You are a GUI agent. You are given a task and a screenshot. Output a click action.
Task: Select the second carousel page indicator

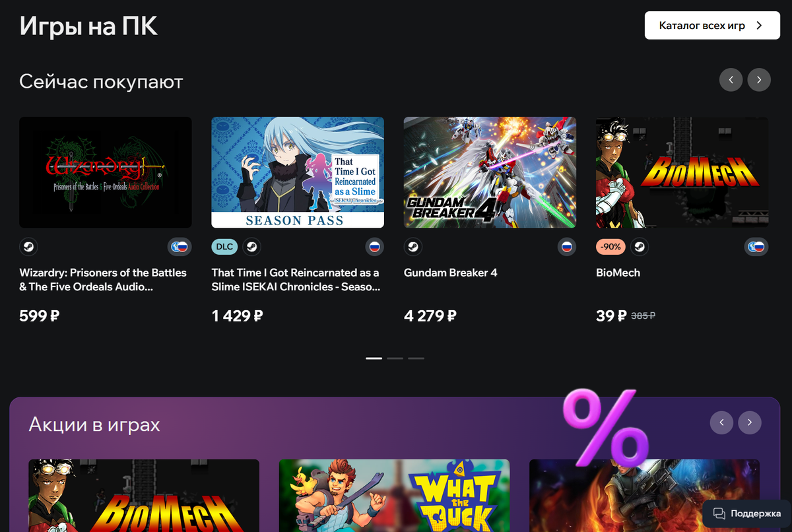(395, 358)
